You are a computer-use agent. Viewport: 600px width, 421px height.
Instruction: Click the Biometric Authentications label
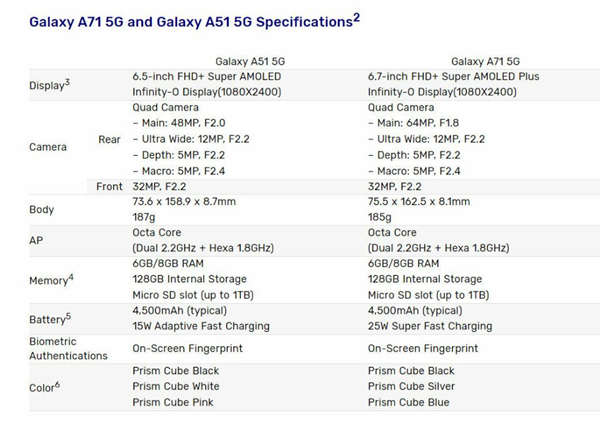pyautogui.click(x=68, y=348)
